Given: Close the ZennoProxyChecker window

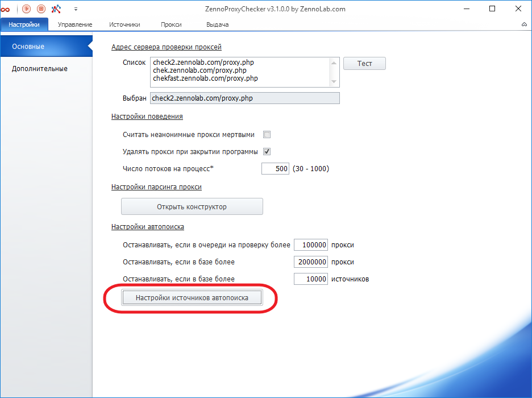Looking at the screenshot, I should click(518, 9).
